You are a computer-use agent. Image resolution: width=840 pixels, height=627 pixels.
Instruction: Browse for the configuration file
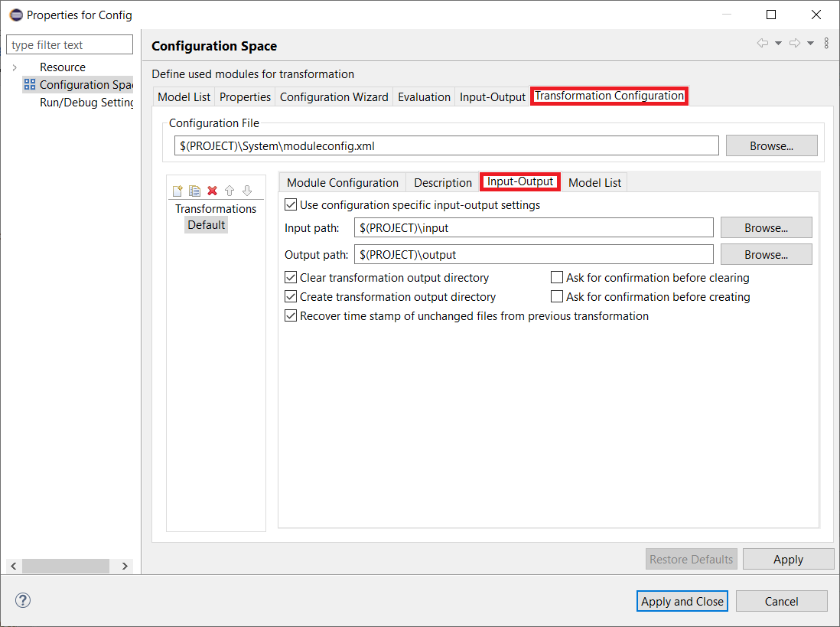pos(771,145)
